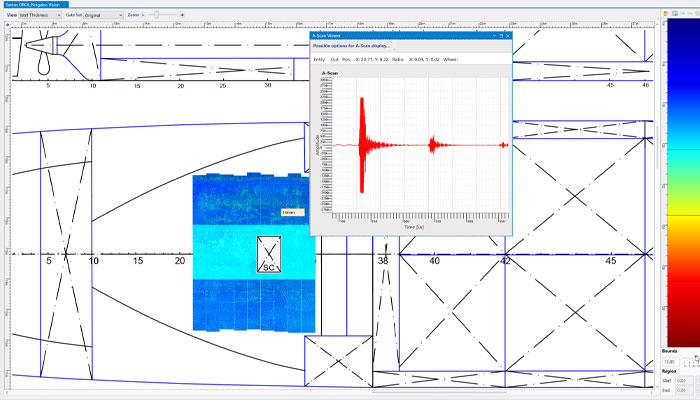Click the 10mm label on the scan
Screen dimensions: 700x400
pos(288,212)
